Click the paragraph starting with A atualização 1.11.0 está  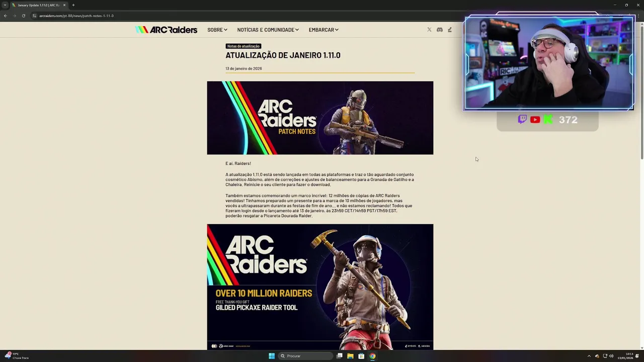[x=319, y=179]
